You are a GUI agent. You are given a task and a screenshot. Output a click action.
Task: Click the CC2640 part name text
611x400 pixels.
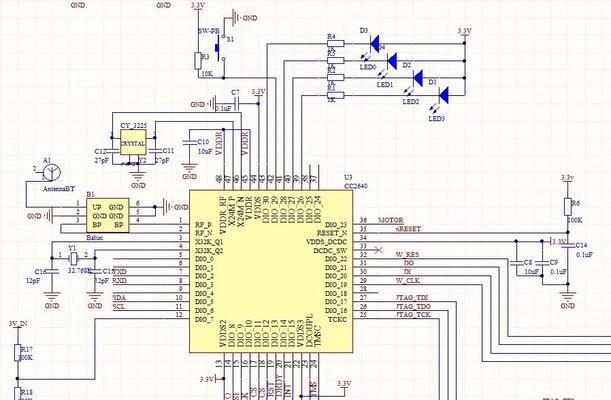(x=355, y=186)
